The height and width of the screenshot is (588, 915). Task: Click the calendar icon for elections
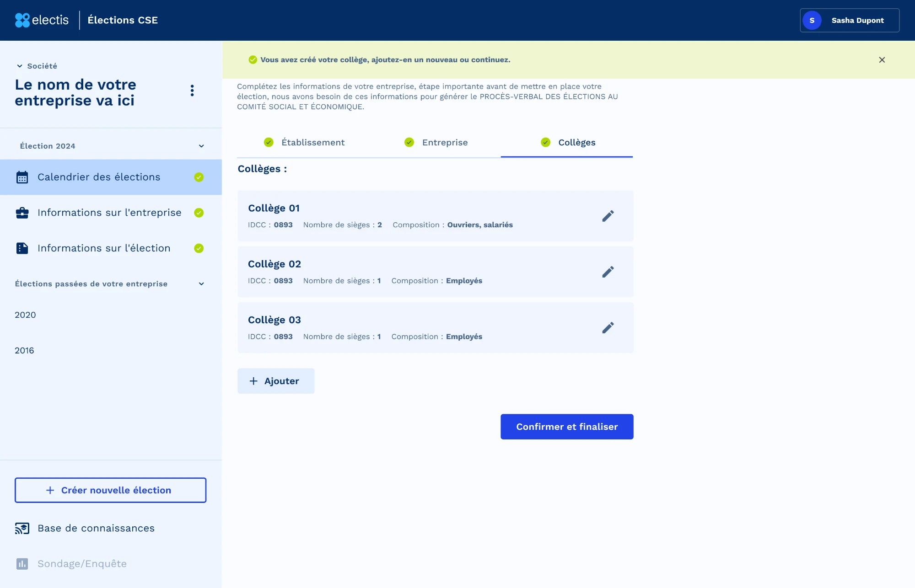(22, 177)
